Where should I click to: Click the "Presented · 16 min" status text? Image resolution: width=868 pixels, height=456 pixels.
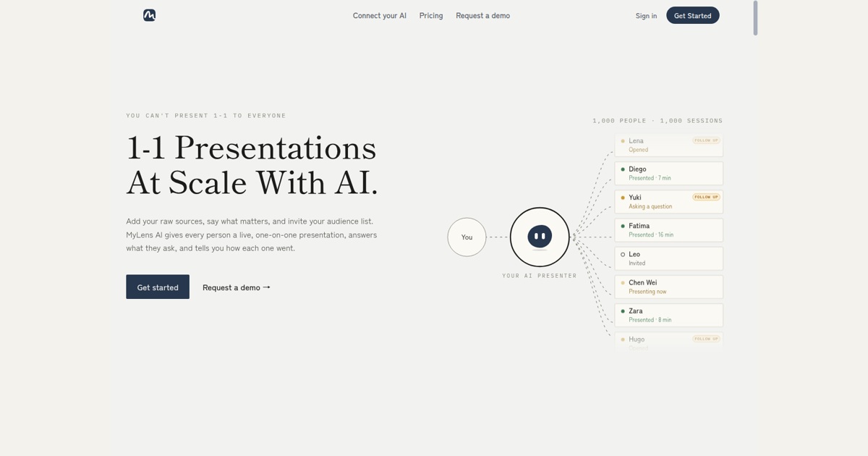click(651, 235)
